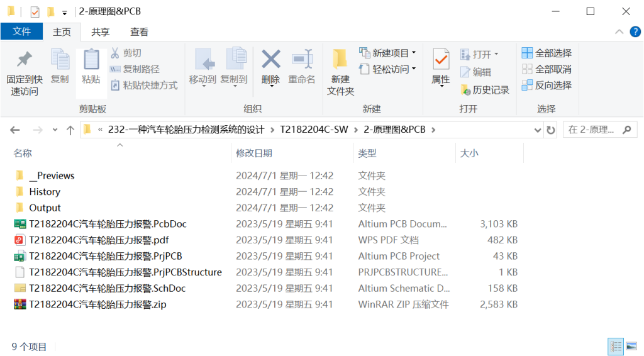Click the Copy ribbon icon
644x356 pixels.
(x=60, y=66)
